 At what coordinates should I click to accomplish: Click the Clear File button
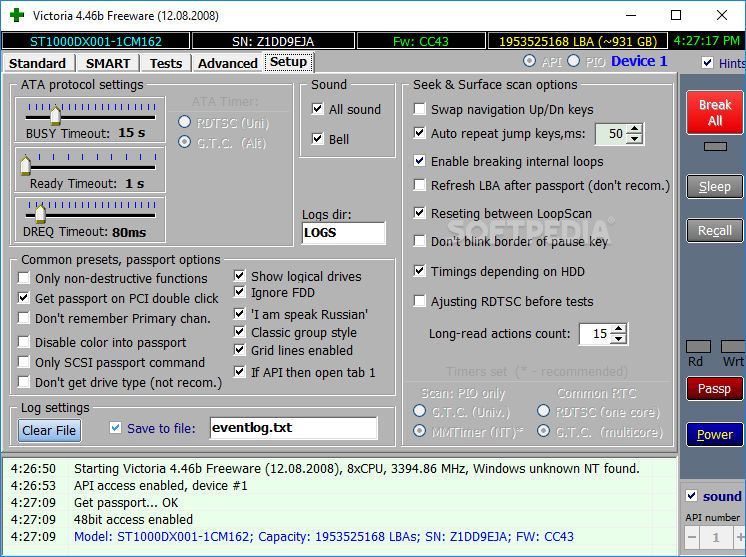[49, 430]
